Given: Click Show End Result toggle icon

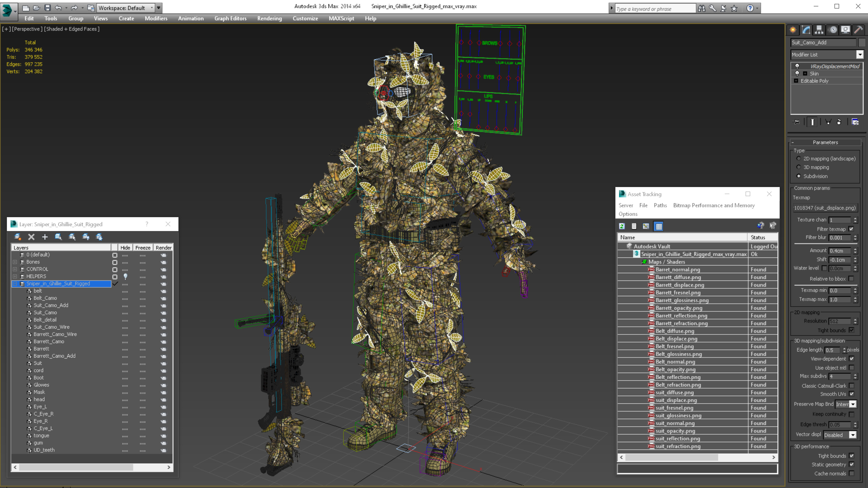Looking at the screenshot, I should click(813, 122).
